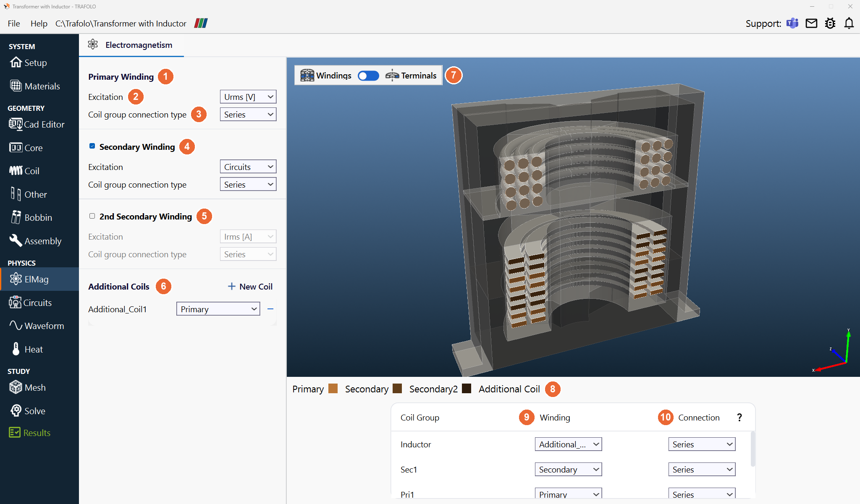Open the Cad Editor icon
Screen dimensions: 860x504
[x=16, y=124]
